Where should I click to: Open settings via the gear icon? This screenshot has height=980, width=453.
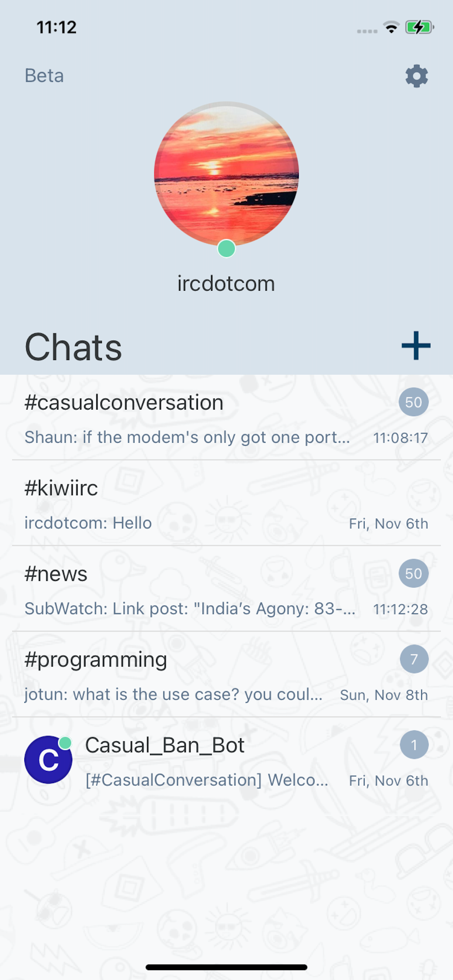417,76
